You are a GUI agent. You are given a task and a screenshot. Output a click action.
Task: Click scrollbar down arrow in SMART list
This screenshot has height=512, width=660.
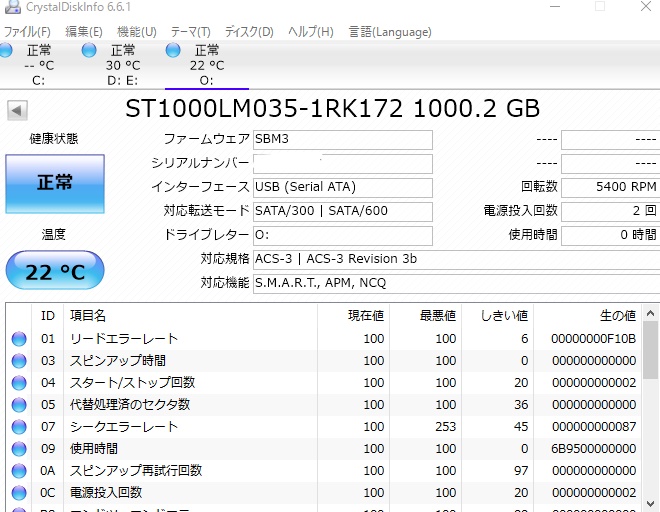650,504
